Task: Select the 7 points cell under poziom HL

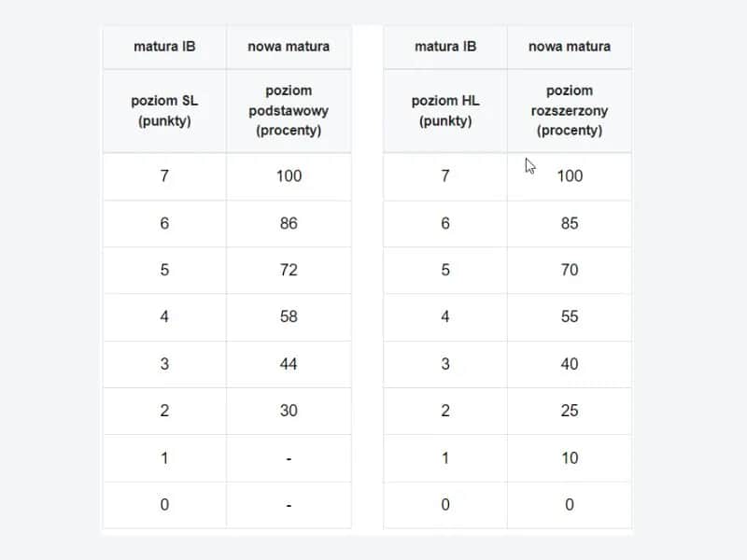Action: [445, 175]
